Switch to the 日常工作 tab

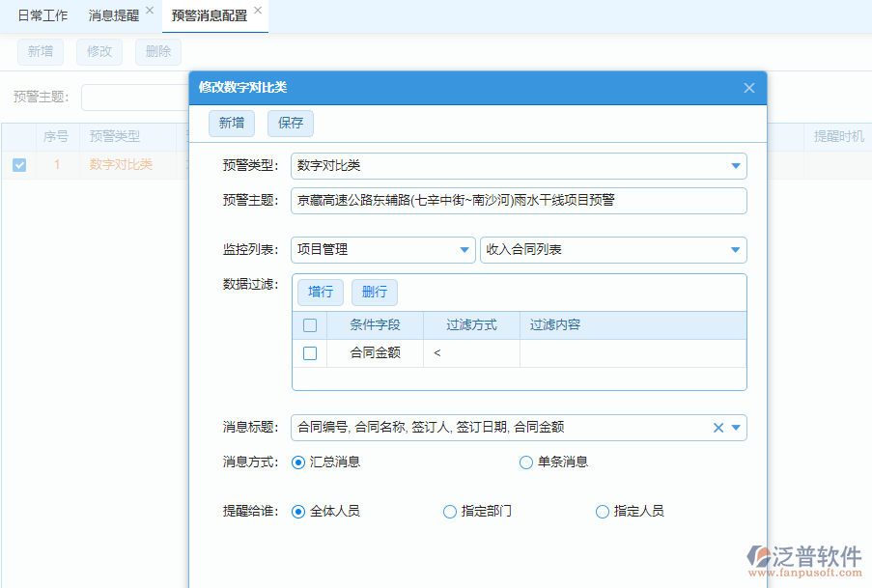click(42, 14)
